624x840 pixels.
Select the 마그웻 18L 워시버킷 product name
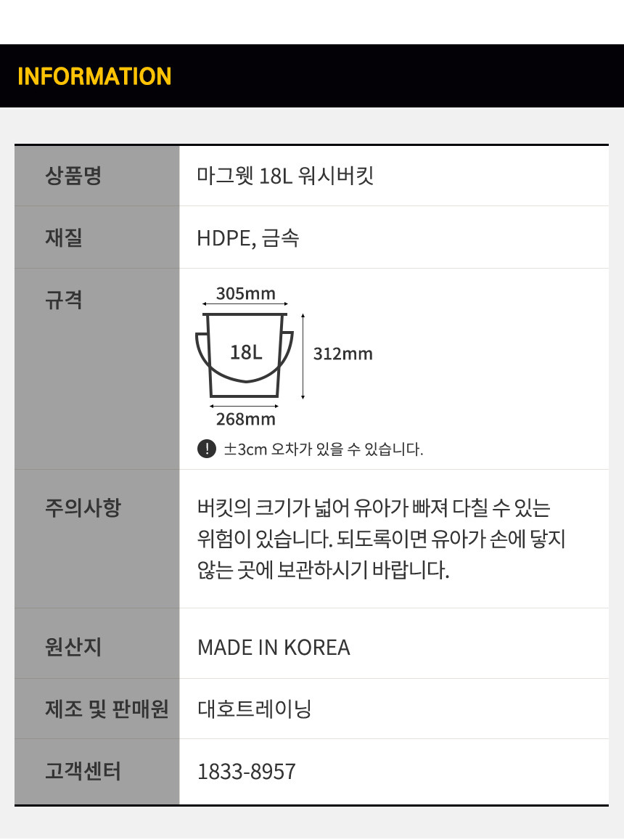click(285, 176)
